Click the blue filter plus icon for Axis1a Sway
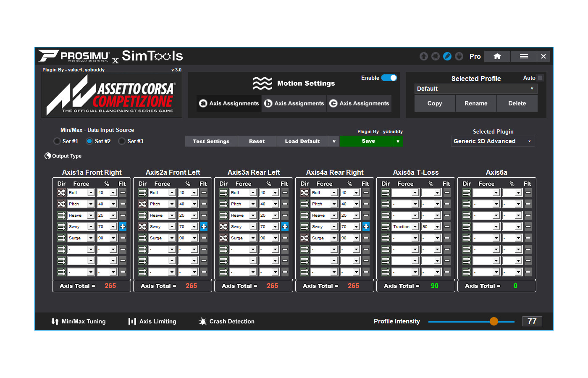 pyautogui.click(x=123, y=227)
